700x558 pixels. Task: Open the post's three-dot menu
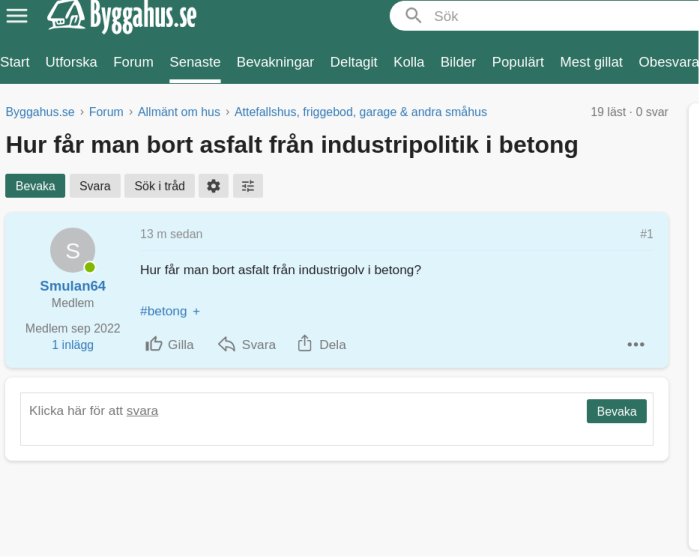635,344
